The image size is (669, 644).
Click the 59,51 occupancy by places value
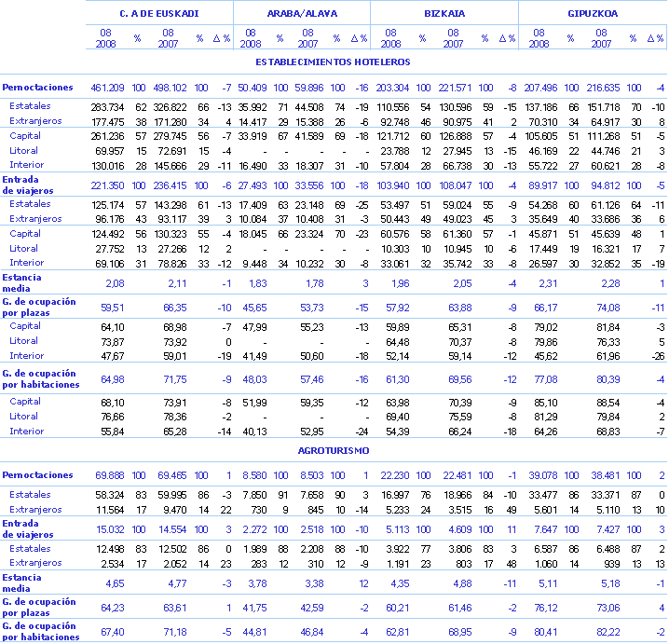(113, 307)
